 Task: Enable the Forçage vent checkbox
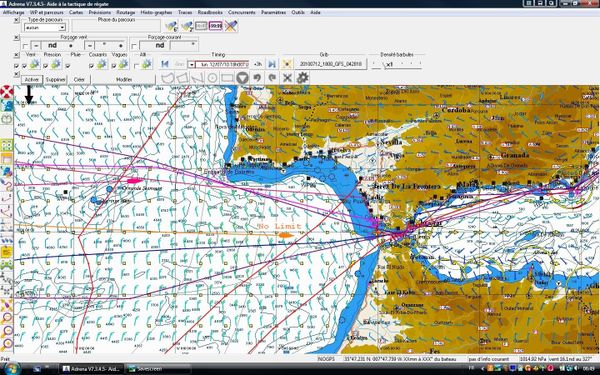coord(26,46)
